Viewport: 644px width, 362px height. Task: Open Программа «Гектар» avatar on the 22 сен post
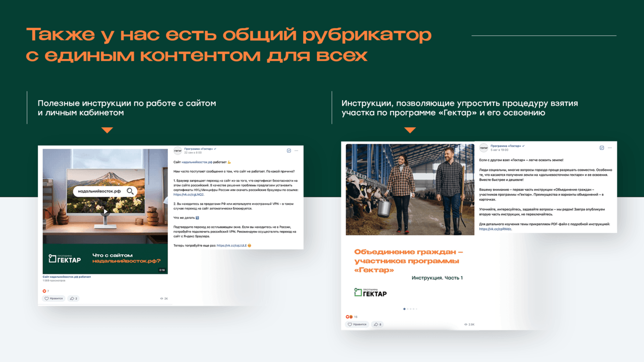(x=178, y=151)
